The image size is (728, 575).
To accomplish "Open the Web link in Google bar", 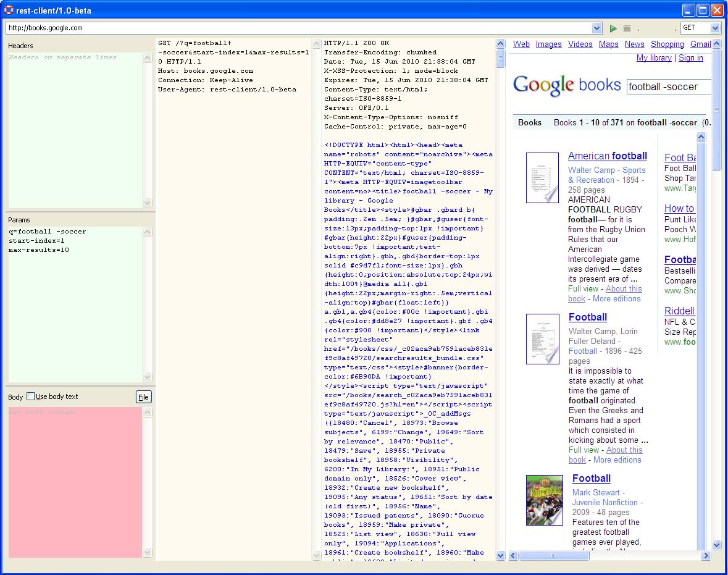I will pyautogui.click(x=521, y=44).
